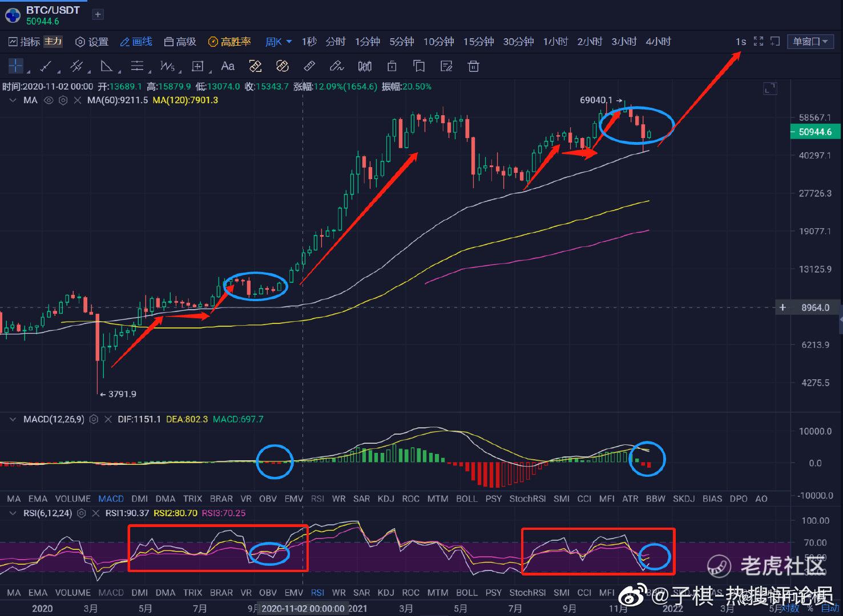Screen dimensions: 843x616
Task: Click the 1s refresh interval label
Action: pyautogui.click(x=740, y=42)
